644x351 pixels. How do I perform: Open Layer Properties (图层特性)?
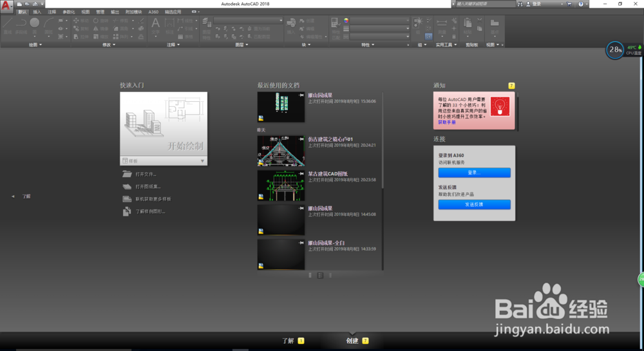click(x=207, y=29)
